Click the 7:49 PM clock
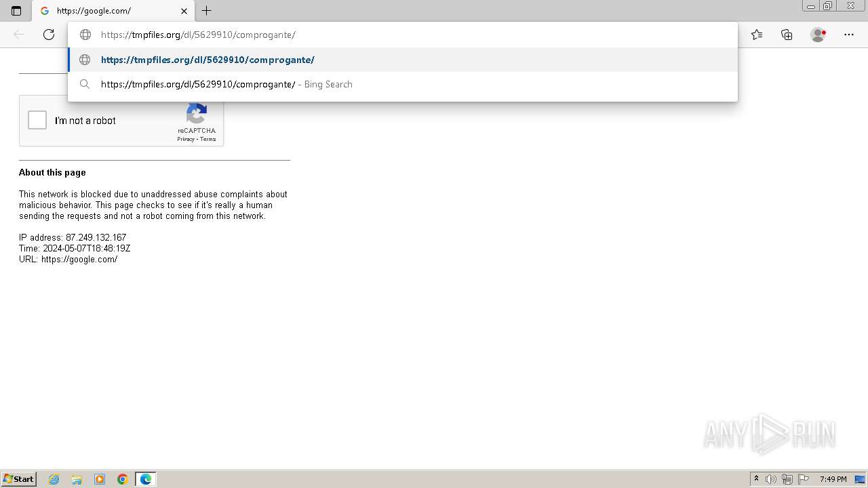Viewport: 868px width, 488px height. (x=833, y=479)
